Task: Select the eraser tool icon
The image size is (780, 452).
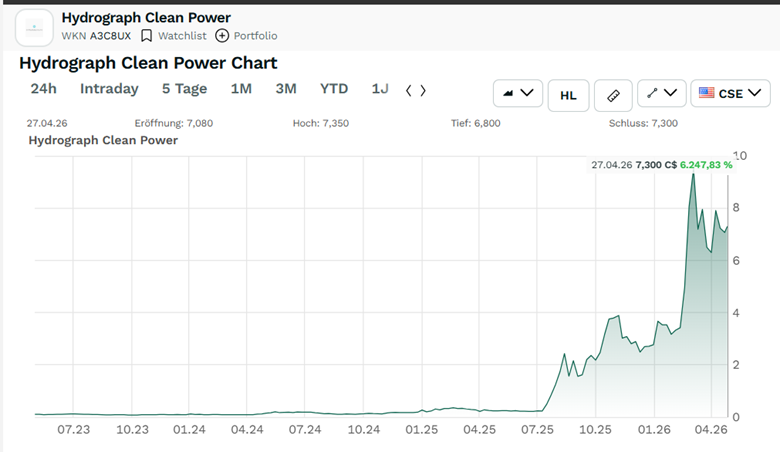Action: pos(613,95)
